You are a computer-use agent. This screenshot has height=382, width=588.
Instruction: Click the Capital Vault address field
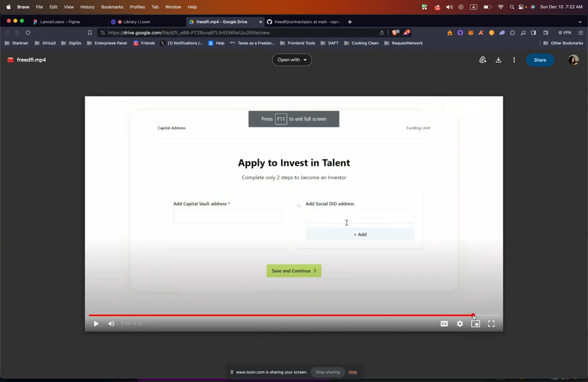pos(228,216)
